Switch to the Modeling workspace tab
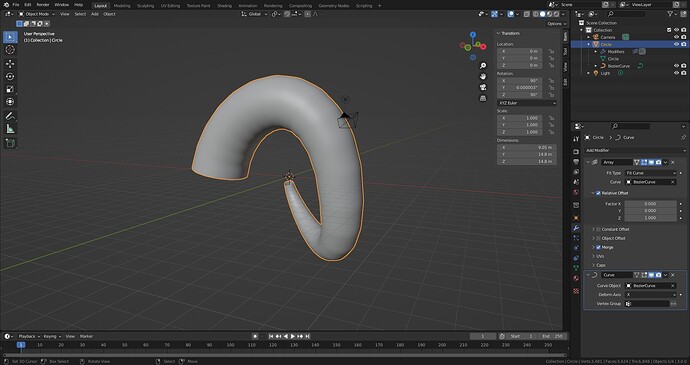Image resolution: width=690 pixels, height=365 pixels. click(122, 6)
